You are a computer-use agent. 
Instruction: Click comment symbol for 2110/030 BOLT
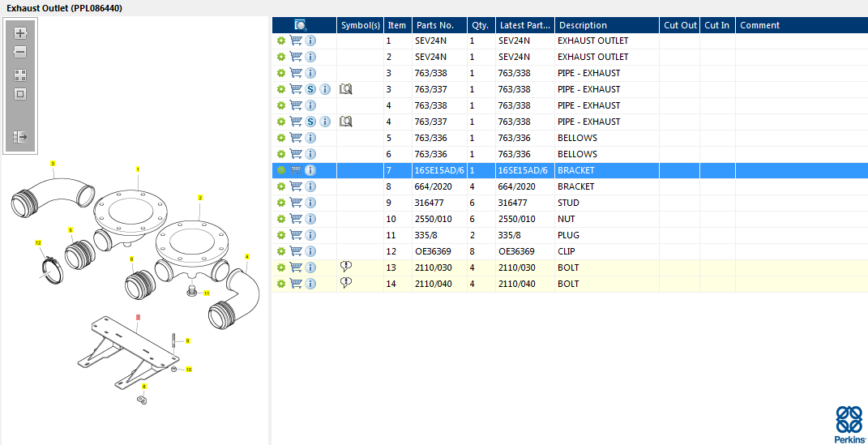[x=346, y=267]
